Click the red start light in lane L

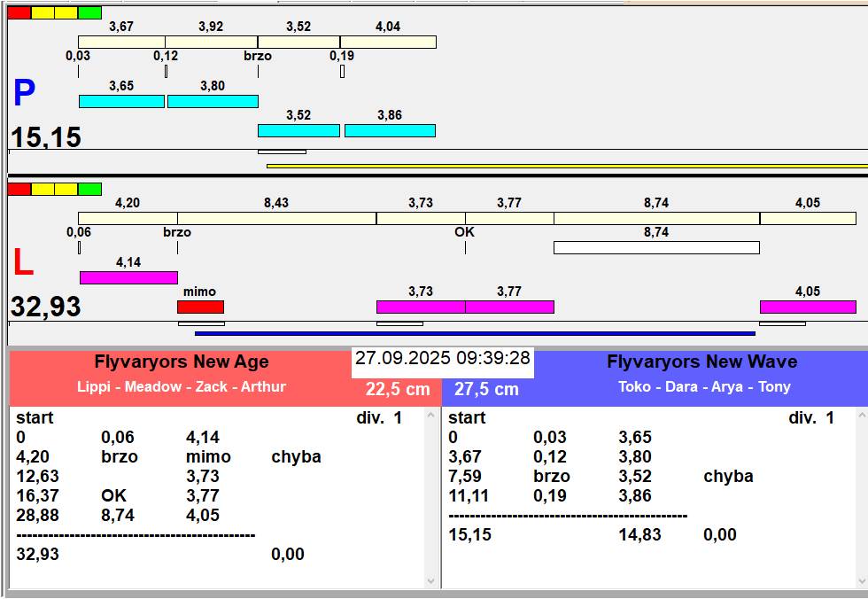[x=19, y=189]
